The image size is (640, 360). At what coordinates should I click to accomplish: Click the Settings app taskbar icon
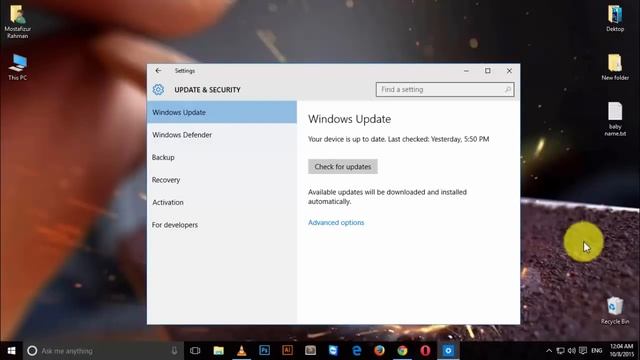pos(448,351)
